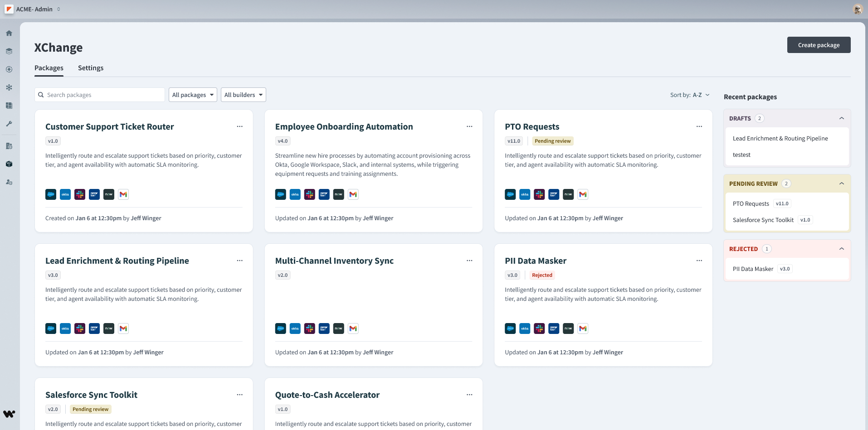Click Okta icon on Customer Support Ticket Router
The height and width of the screenshot is (430, 868).
pos(65,194)
